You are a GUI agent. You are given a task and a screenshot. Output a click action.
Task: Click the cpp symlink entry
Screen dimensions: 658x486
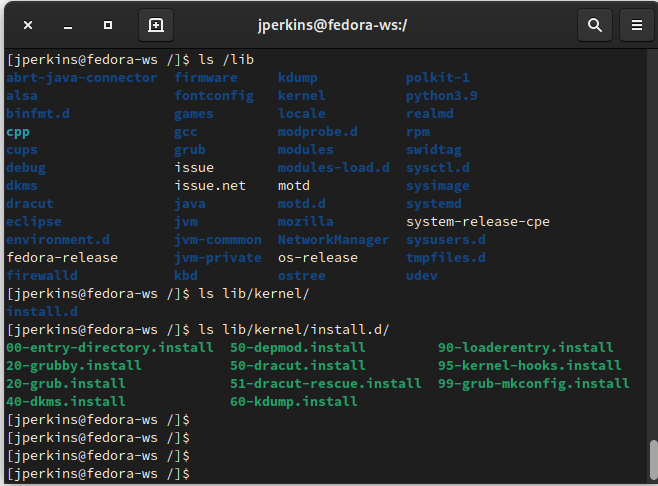18,132
